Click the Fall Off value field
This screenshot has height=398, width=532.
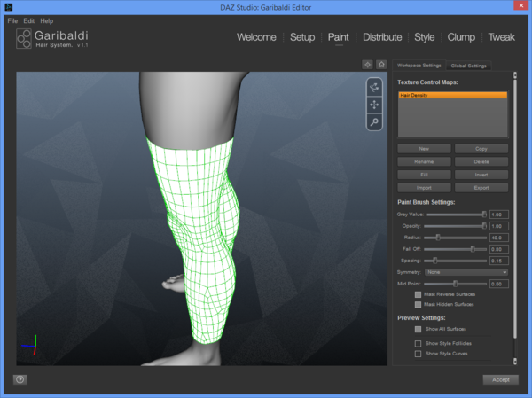coord(498,249)
